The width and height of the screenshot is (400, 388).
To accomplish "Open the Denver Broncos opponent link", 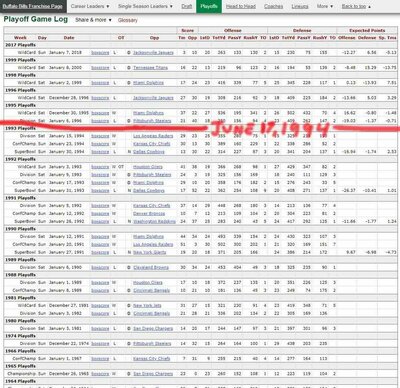I will tap(149, 213).
